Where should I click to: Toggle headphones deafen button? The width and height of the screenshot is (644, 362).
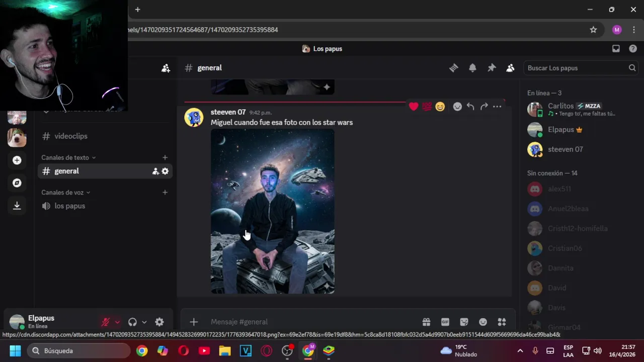click(132, 322)
